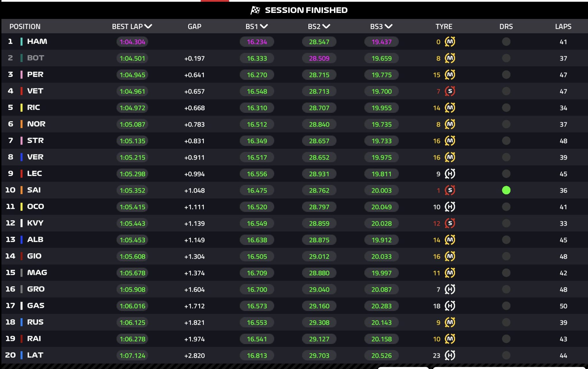Click SAI's red soft tyre icon
The height and width of the screenshot is (369, 588).
[x=450, y=190]
